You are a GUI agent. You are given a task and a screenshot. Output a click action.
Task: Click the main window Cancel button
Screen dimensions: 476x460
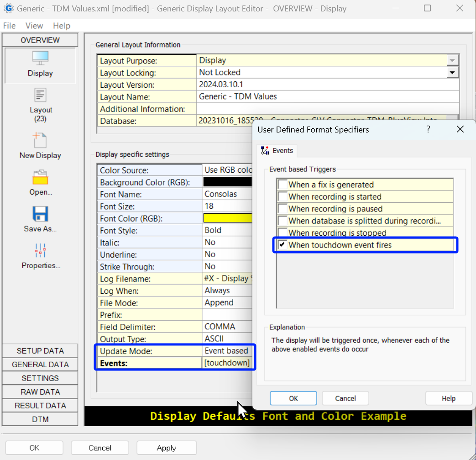[100, 448]
